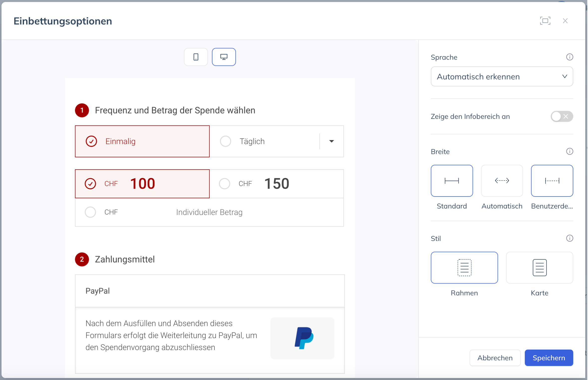Toggle Zeige den Infobereich an switch
The image size is (588, 380).
click(562, 116)
